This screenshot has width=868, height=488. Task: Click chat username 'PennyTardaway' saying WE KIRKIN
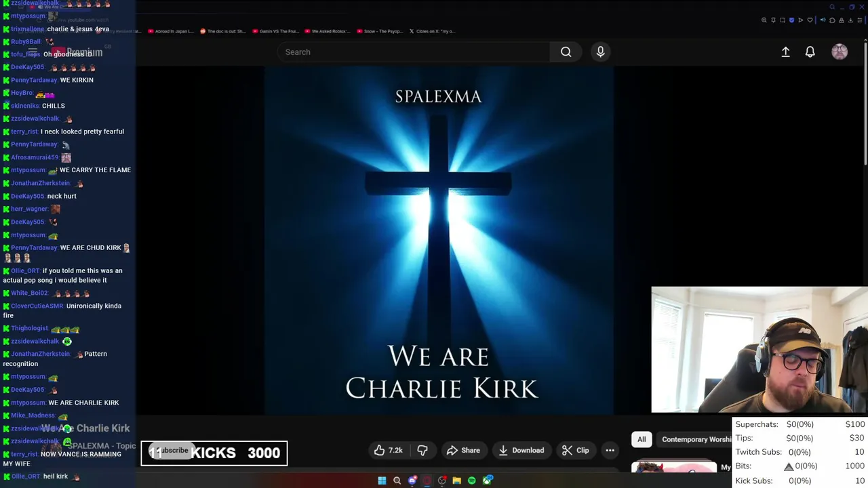[x=34, y=80]
